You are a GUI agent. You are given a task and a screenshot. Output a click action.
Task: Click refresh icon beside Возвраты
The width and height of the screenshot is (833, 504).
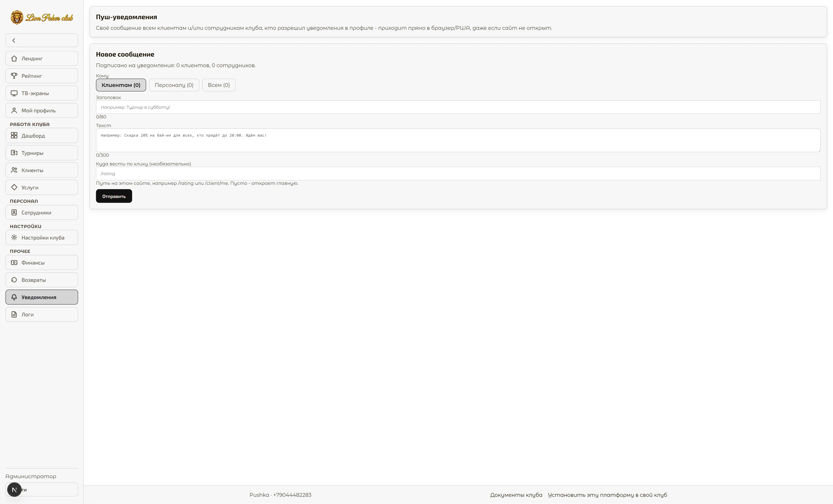tap(14, 280)
